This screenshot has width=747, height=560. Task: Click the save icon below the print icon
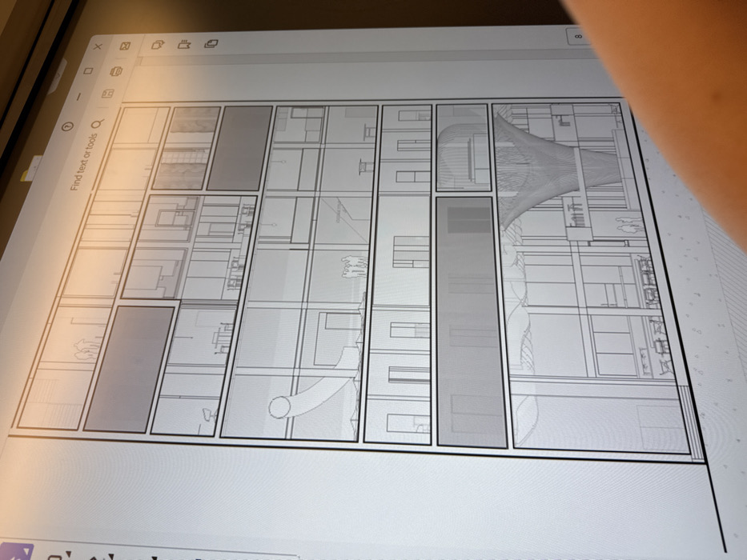coord(107,94)
